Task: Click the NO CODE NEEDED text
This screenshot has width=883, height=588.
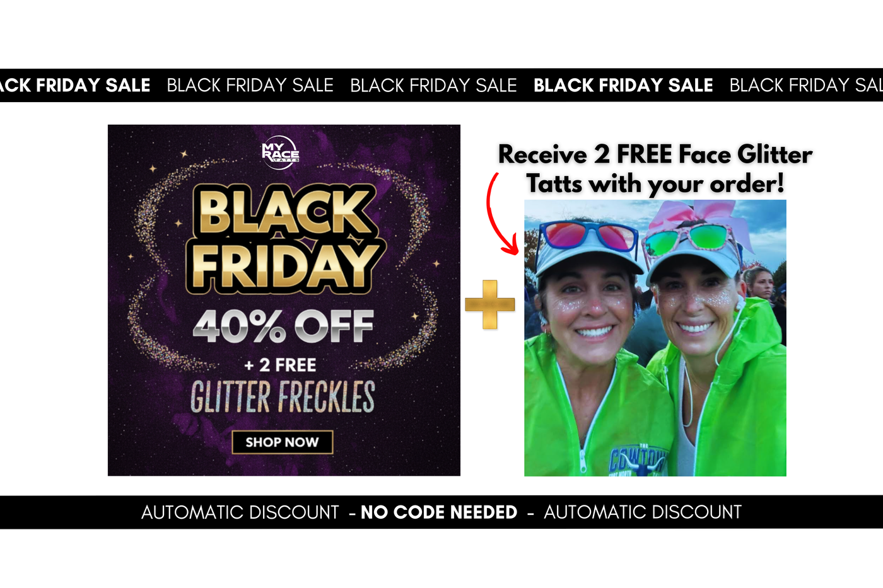Action: [439, 512]
